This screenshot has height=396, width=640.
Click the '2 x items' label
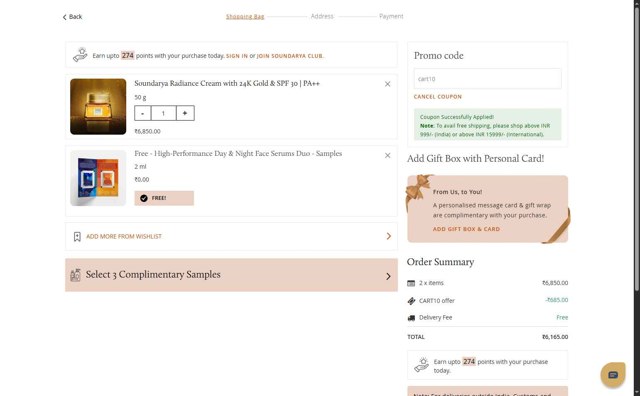point(431,283)
